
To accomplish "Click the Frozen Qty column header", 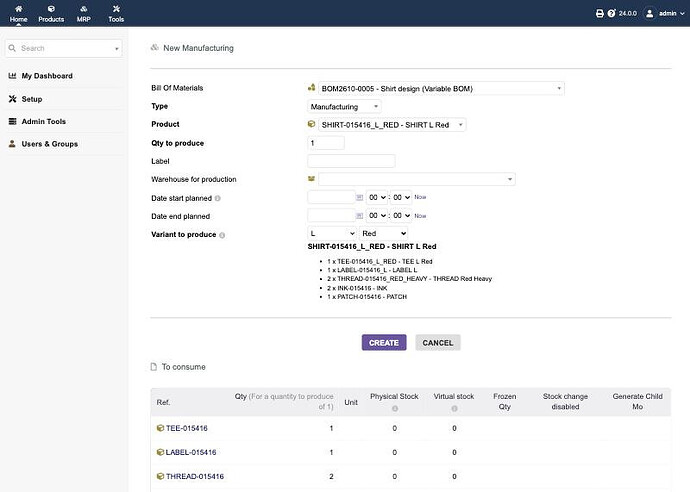I will pos(504,401).
